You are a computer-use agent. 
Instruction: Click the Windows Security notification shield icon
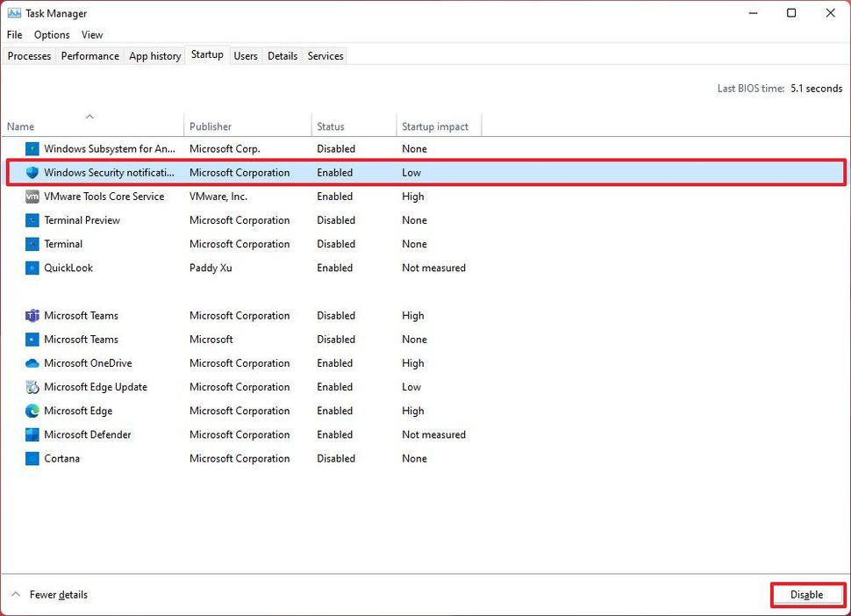(32, 172)
